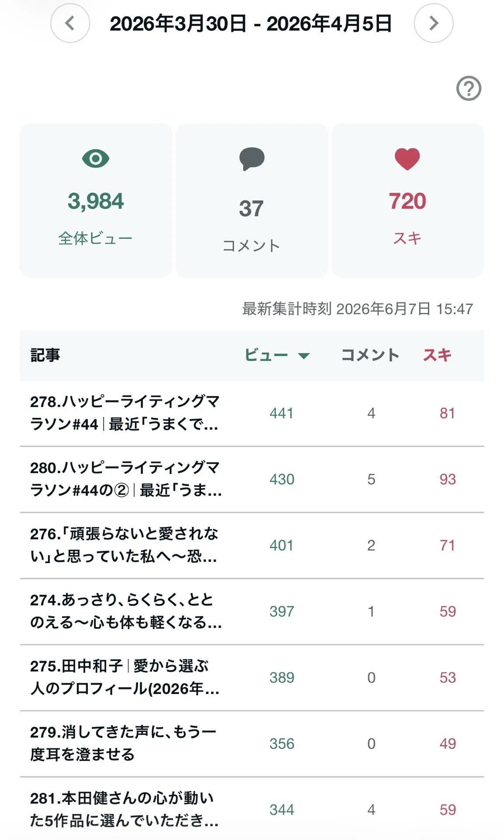This screenshot has height=840, width=504.
Task: Click the red heart likes icon
Action: (x=407, y=159)
